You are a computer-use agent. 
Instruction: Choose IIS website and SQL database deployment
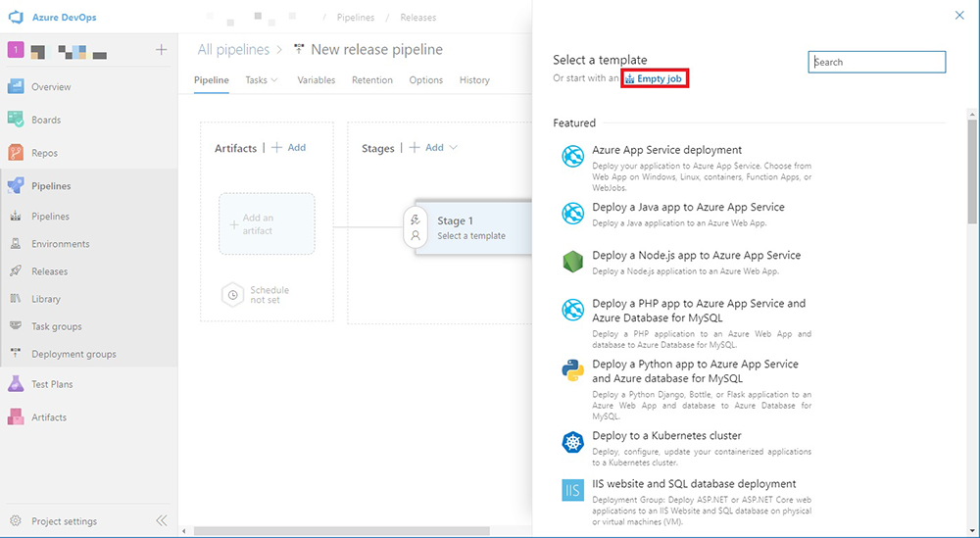point(694,484)
